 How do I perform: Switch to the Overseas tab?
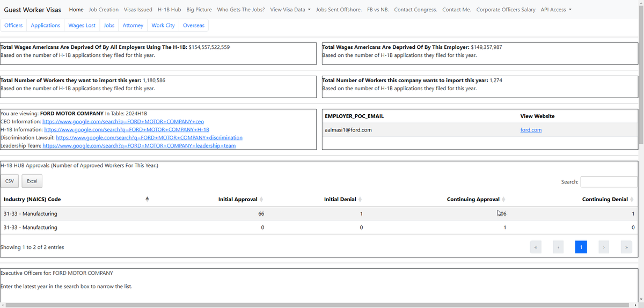click(x=194, y=25)
